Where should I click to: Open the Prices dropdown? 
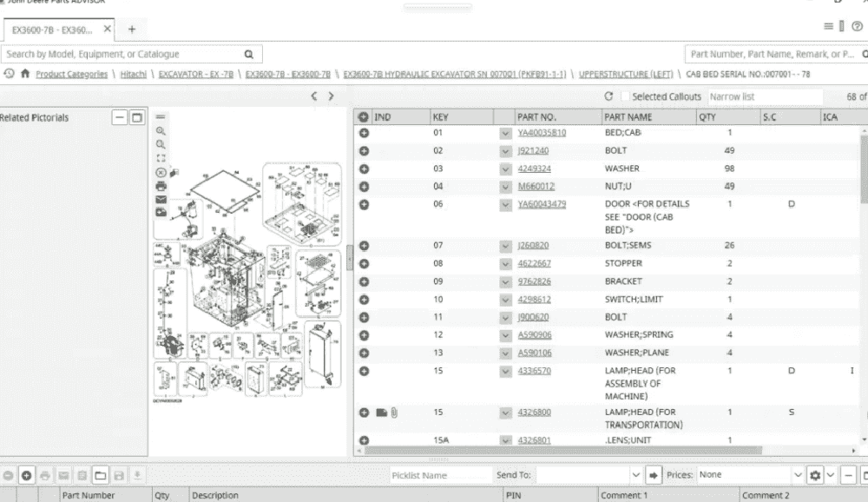tap(798, 475)
